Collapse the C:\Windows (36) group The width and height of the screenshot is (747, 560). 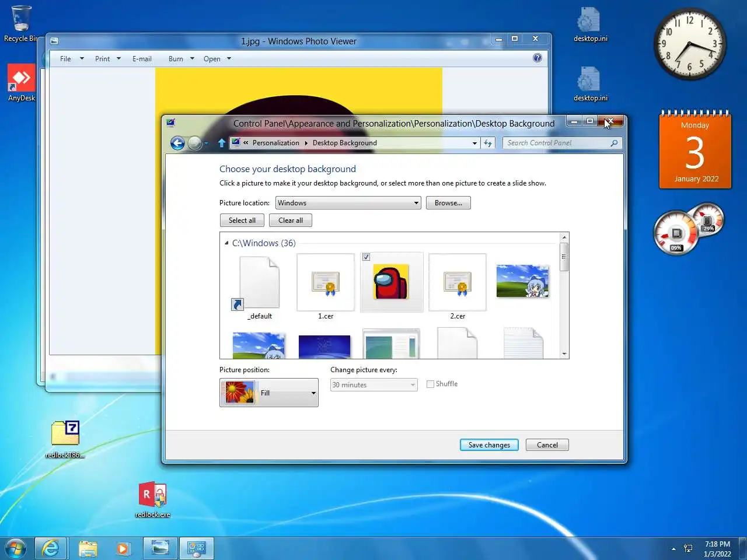[226, 243]
